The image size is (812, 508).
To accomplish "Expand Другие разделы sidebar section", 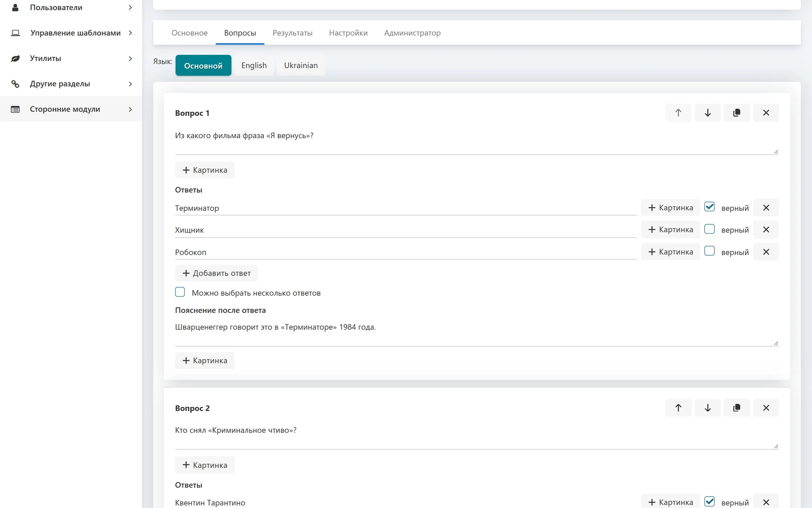I will click(x=130, y=84).
